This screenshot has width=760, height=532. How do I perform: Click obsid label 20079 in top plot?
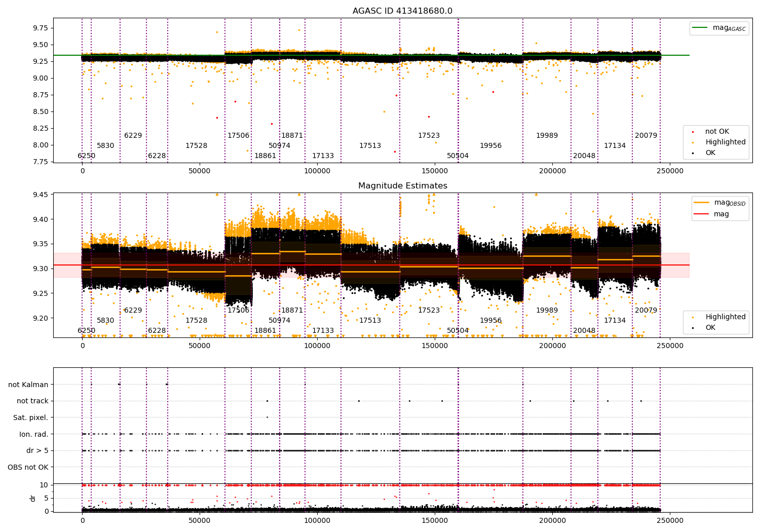click(646, 135)
